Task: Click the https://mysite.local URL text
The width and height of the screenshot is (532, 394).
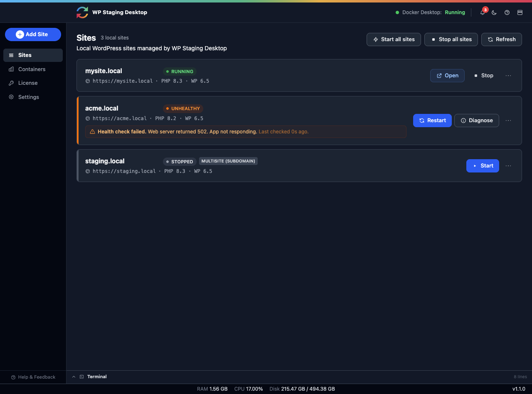Action: [123, 81]
